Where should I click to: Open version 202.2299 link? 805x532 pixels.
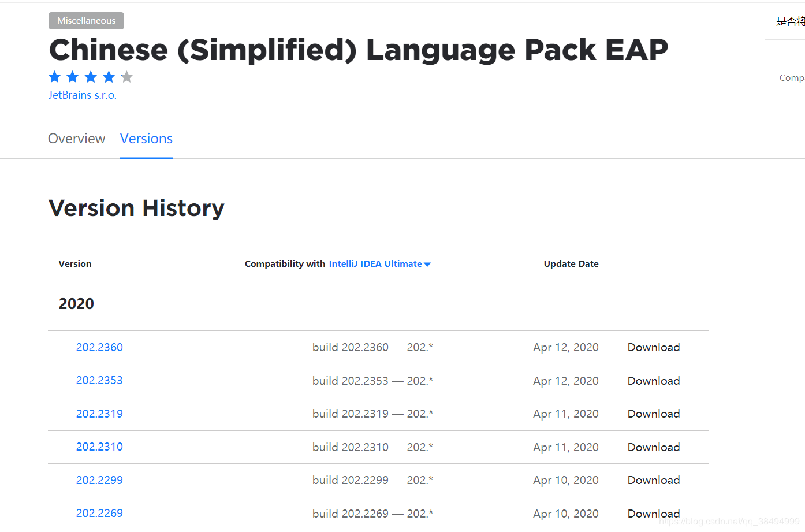99,480
